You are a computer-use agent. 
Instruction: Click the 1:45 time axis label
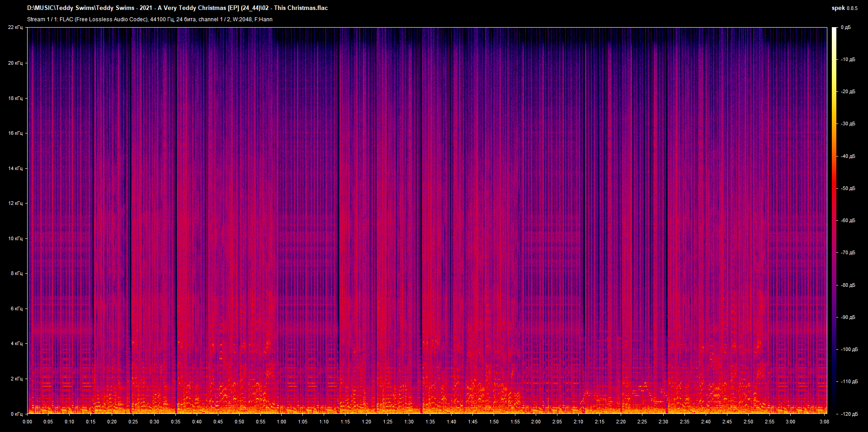[x=472, y=422]
